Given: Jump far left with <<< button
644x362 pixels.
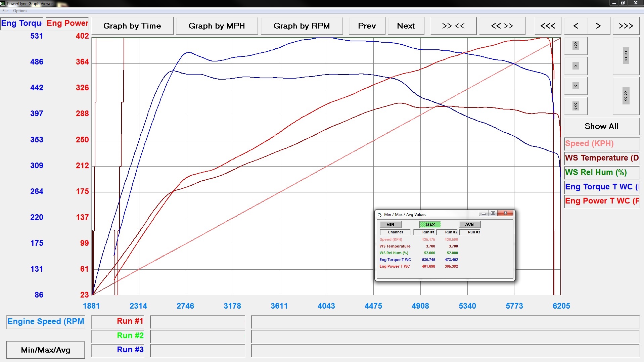Looking at the screenshot, I should [x=548, y=26].
